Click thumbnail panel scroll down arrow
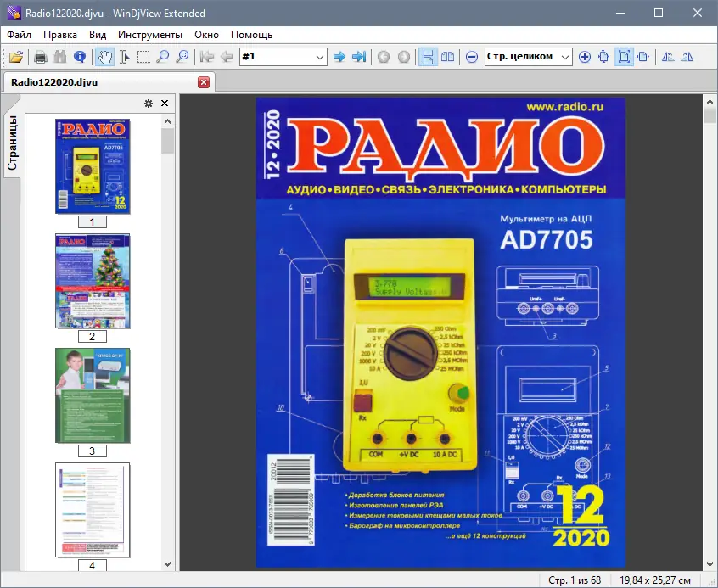The width and height of the screenshot is (718, 588). 167,564
